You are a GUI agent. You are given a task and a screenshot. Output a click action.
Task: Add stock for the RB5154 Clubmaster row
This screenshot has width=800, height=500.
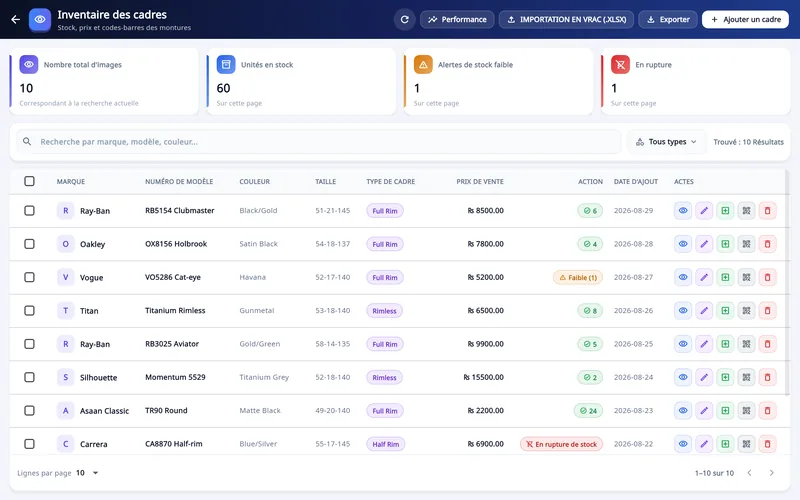pos(725,211)
